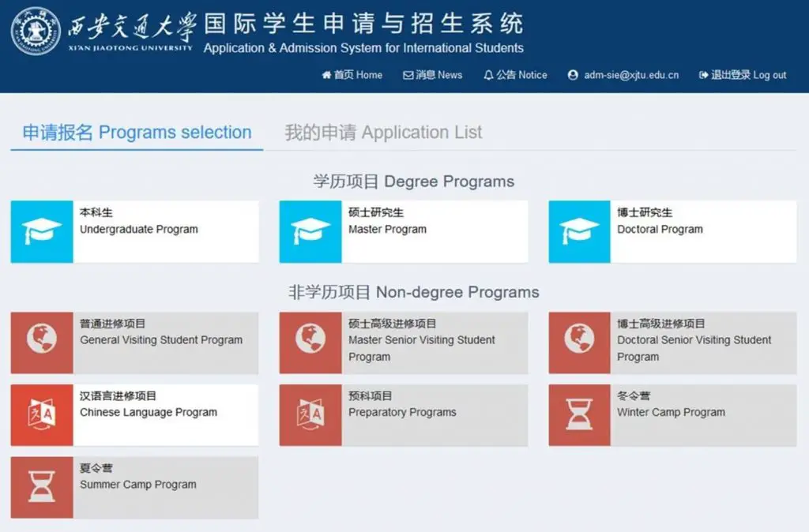Click the Summer Camp hourglass icon

coord(42,487)
